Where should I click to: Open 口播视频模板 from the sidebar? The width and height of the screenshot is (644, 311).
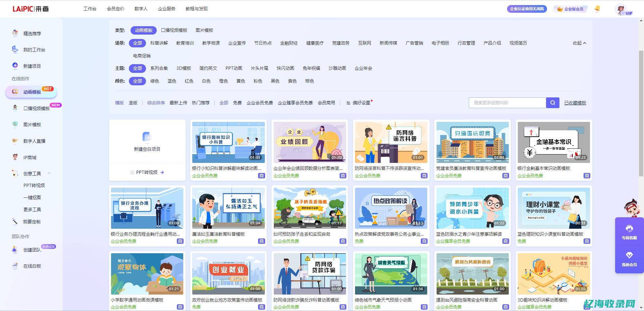click(x=37, y=108)
